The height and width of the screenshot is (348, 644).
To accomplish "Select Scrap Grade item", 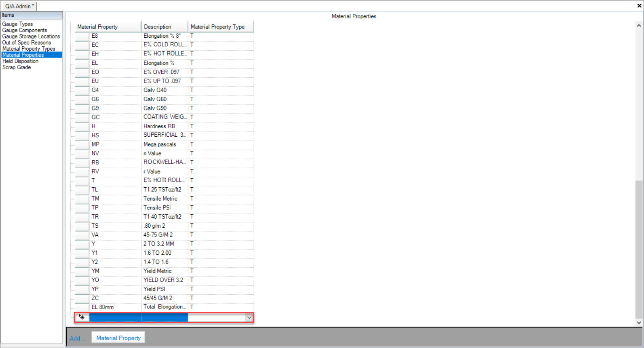I will (17, 67).
